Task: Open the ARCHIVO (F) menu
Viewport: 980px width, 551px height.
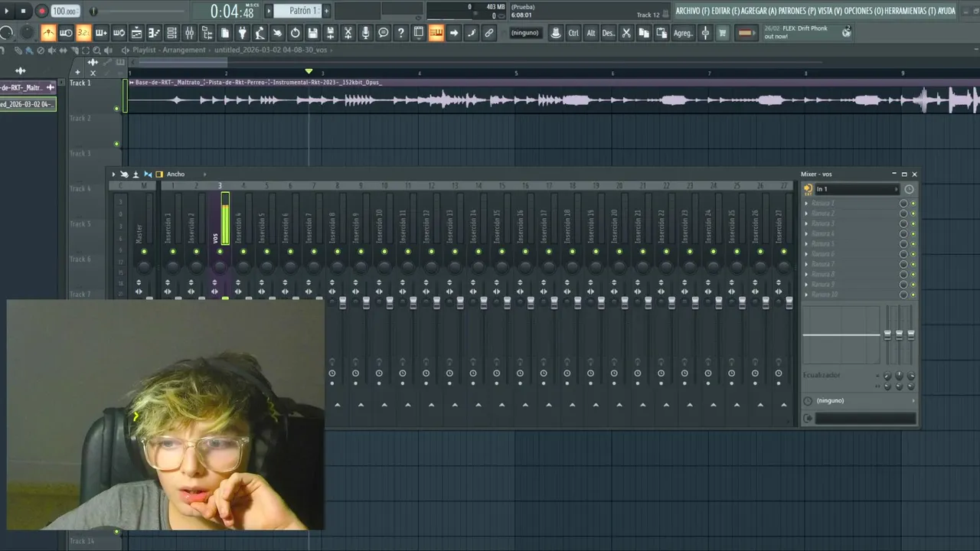Action: [692, 11]
